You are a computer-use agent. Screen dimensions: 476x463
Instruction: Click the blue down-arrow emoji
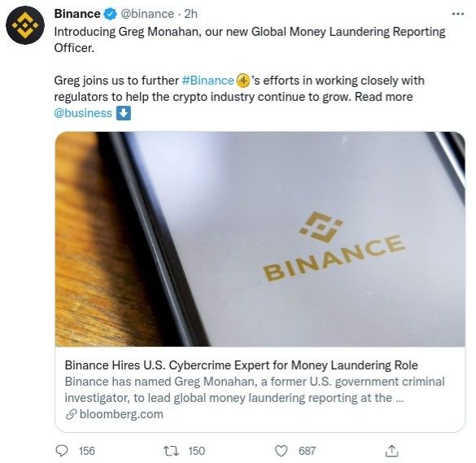(124, 113)
